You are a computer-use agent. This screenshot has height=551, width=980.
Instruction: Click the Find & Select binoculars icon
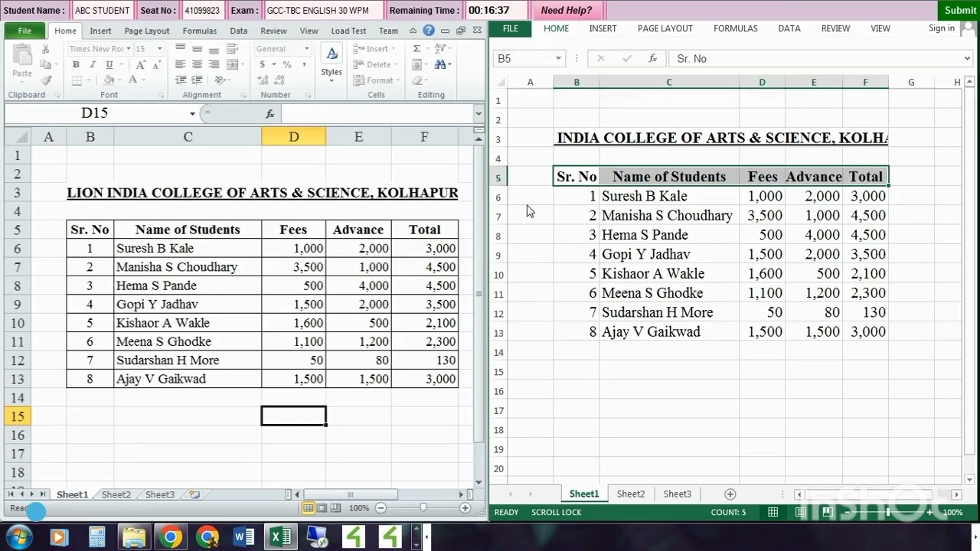tap(440, 64)
